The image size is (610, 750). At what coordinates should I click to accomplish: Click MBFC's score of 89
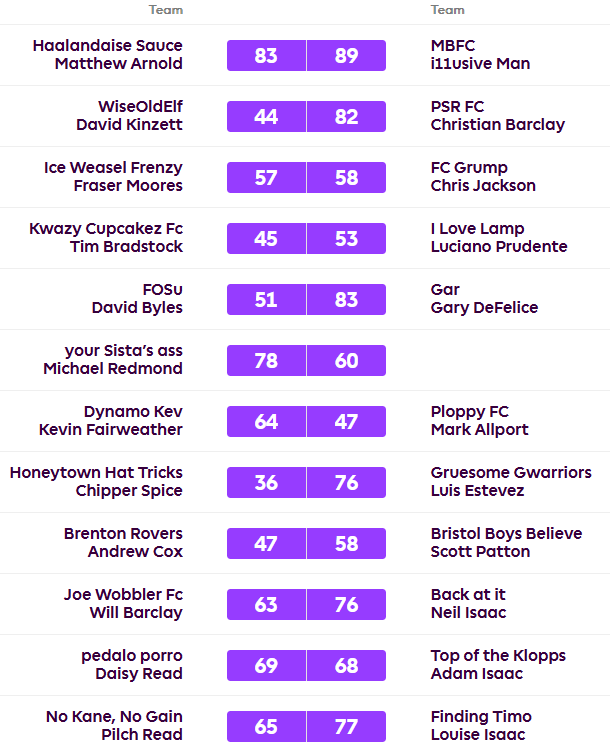[347, 56]
